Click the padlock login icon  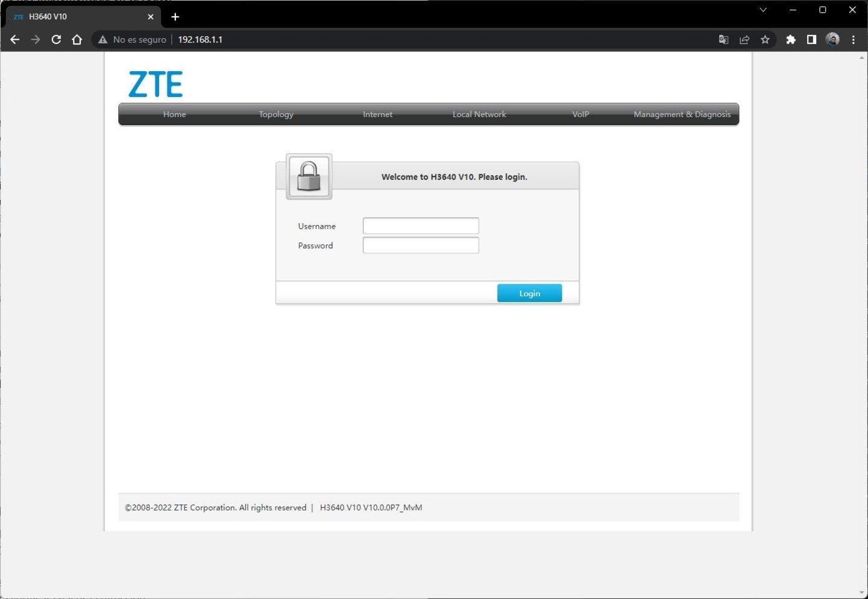click(x=309, y=177)
